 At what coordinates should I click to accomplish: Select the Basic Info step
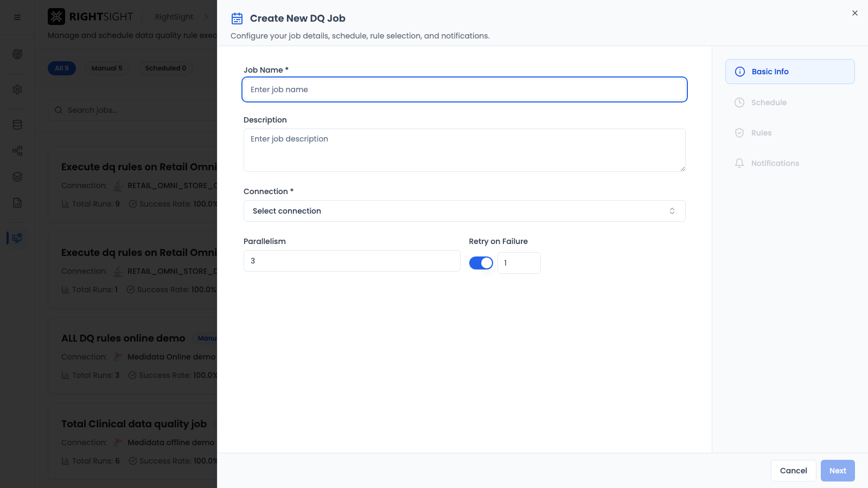coord(790,72)
